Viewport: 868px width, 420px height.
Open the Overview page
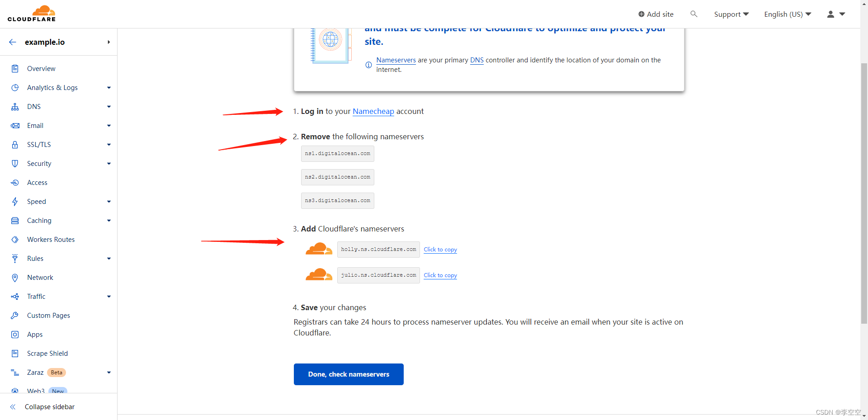tap(41, 69)
